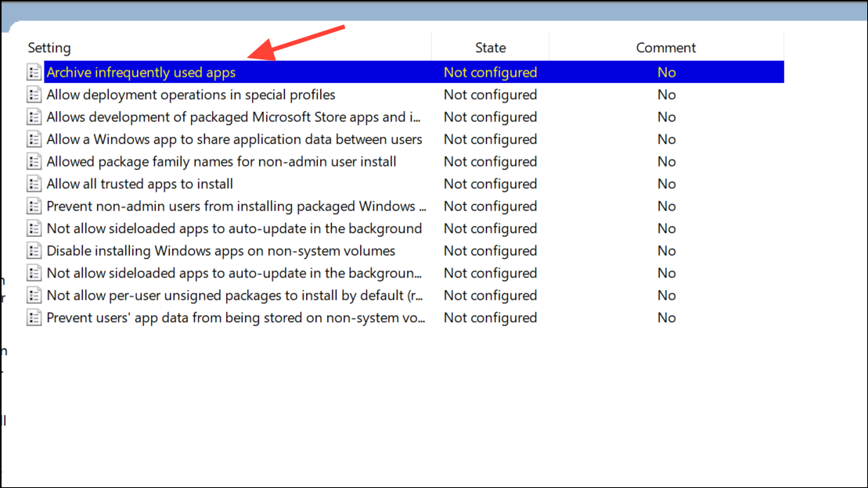The width and height of the screenshot is (868, 488).
Task: Sort the list by the Setting column
Action: [49, 47]
